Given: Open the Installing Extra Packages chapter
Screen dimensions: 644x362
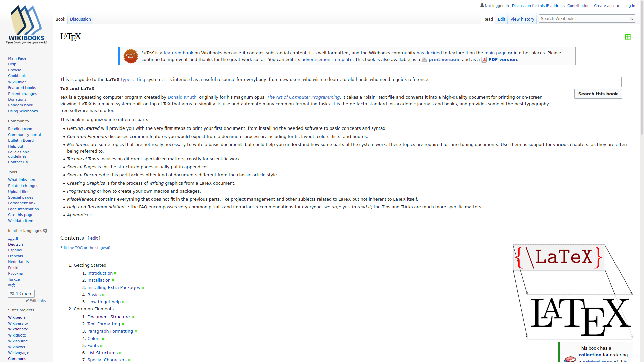Looking at the screenshot, I should point(113,288).
